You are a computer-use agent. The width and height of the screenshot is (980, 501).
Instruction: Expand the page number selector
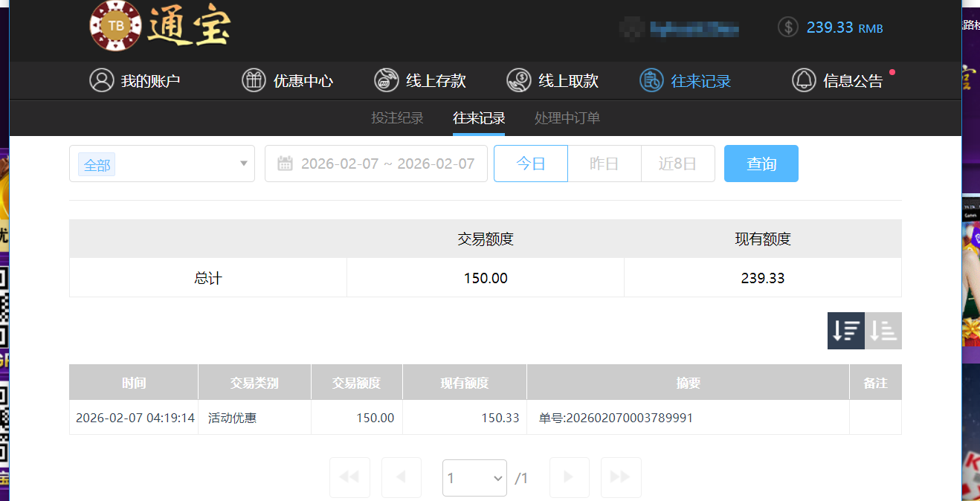(474, 477)
